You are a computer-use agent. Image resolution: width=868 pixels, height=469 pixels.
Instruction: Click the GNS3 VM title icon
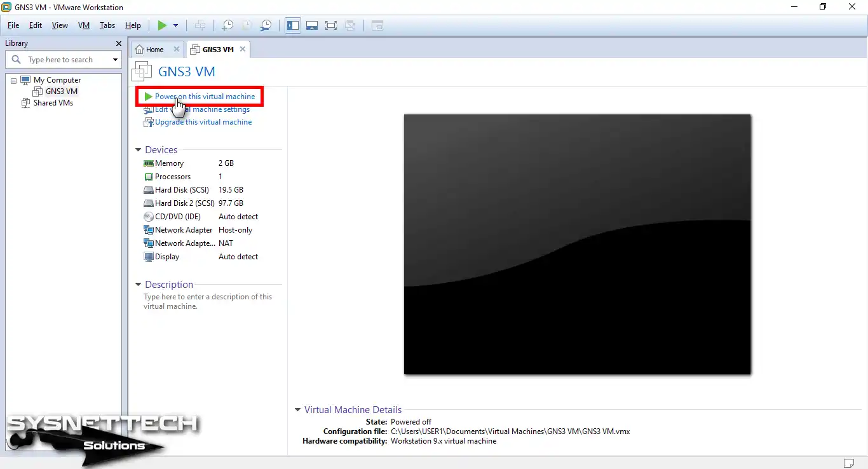(142, 72)
